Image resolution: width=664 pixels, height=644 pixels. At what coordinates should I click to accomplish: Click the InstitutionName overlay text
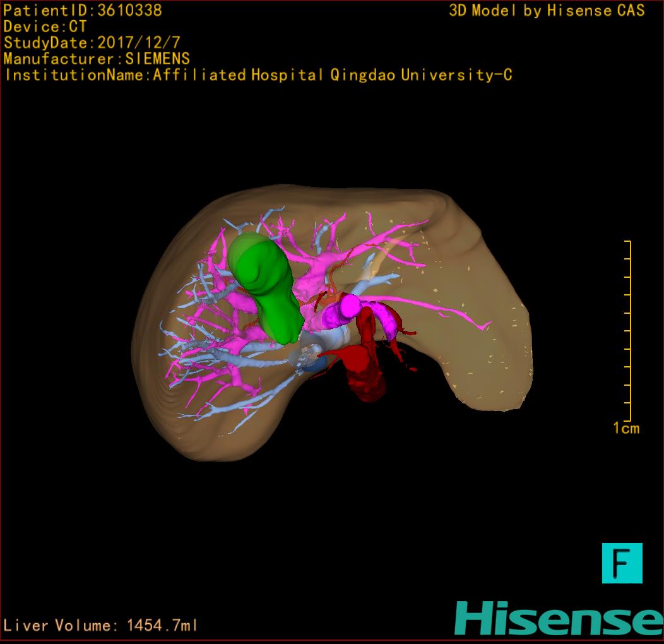pyautogui.click(x=258, y=75)
